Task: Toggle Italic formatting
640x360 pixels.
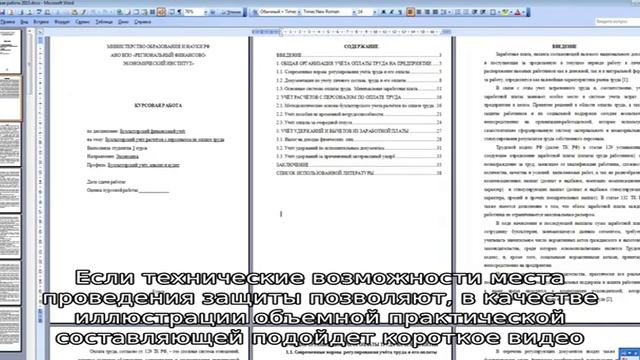Action: click(392, 12)
